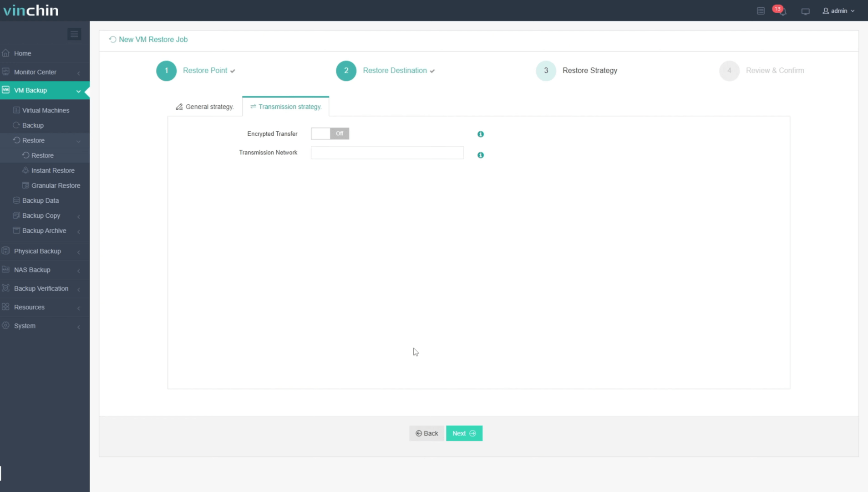Select Transmission strategy tab
868x492 pixels.
286,107
